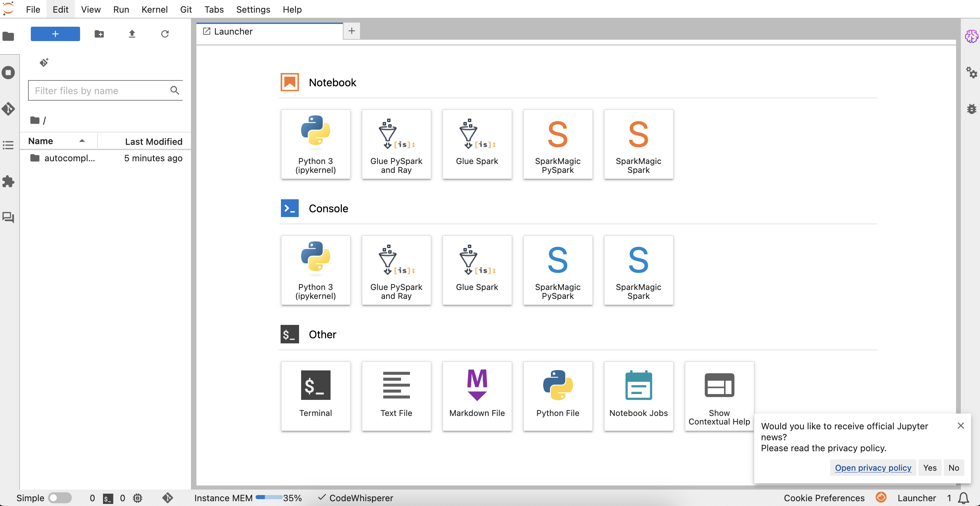Create a new Text File
The image size is (980, 506).
tap(396, 396)
